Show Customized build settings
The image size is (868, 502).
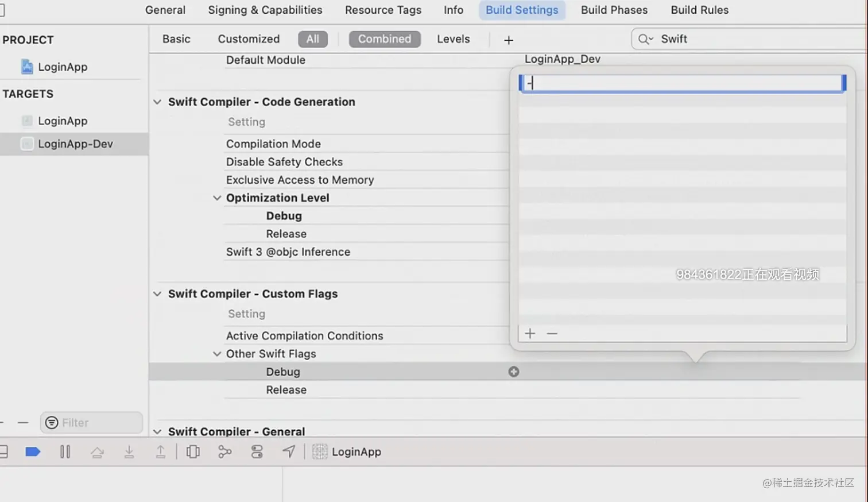pos(249,39)
